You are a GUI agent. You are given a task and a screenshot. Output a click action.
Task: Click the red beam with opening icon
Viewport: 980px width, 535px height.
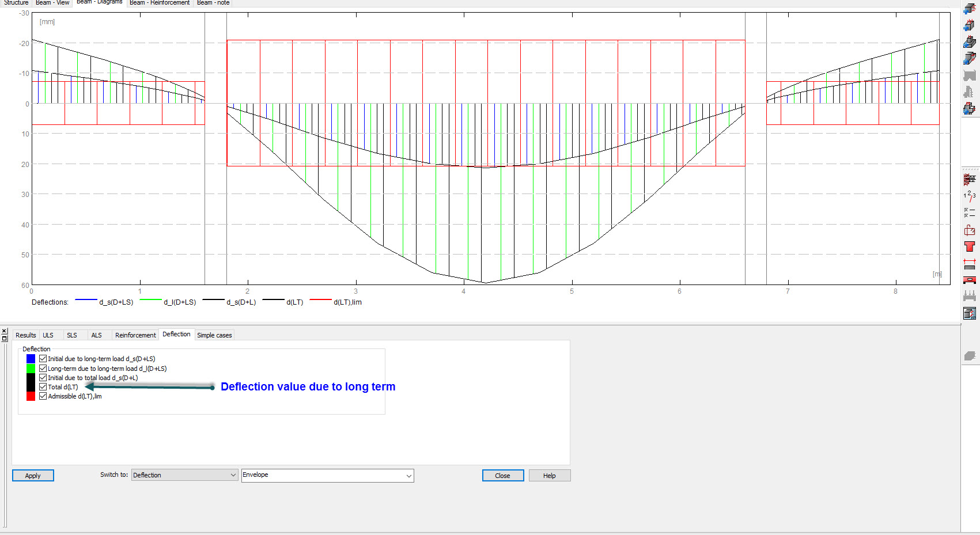click(x=970, y=280)
